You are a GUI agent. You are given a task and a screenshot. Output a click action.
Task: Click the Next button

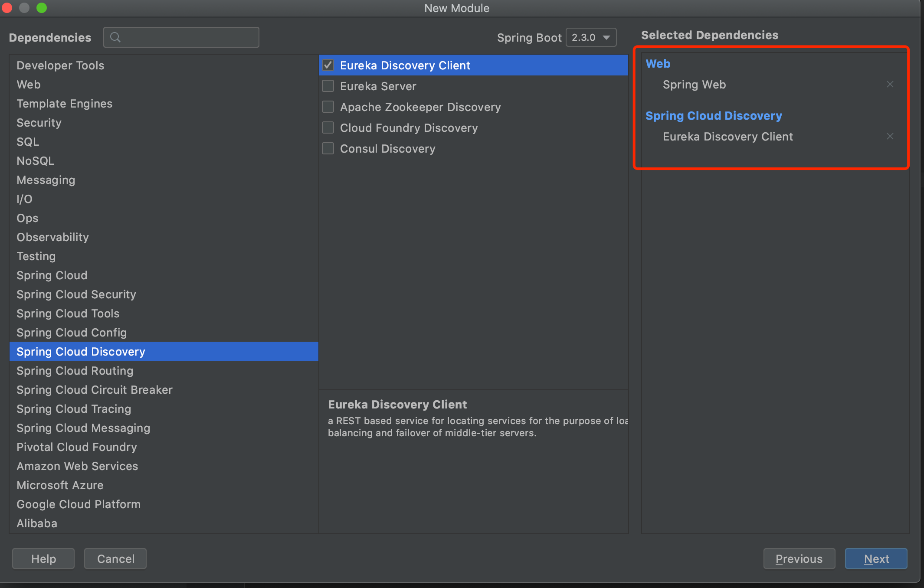pyautogui.click(x=876, y=559)
